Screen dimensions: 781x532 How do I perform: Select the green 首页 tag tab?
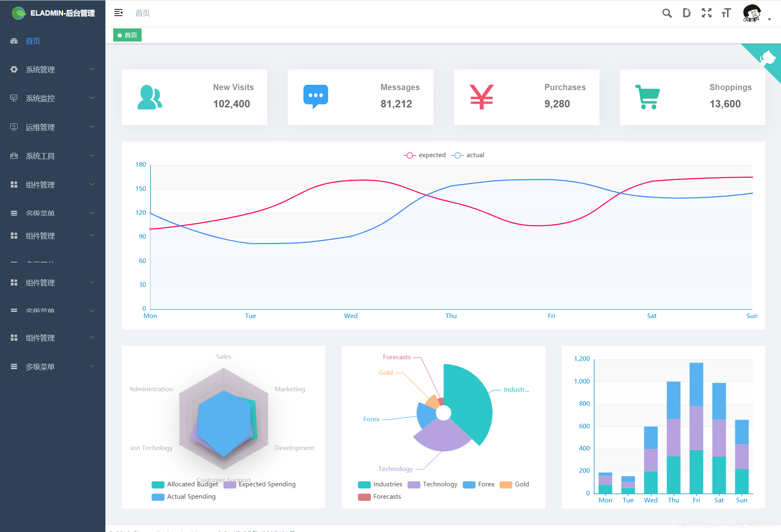[127, 35]
